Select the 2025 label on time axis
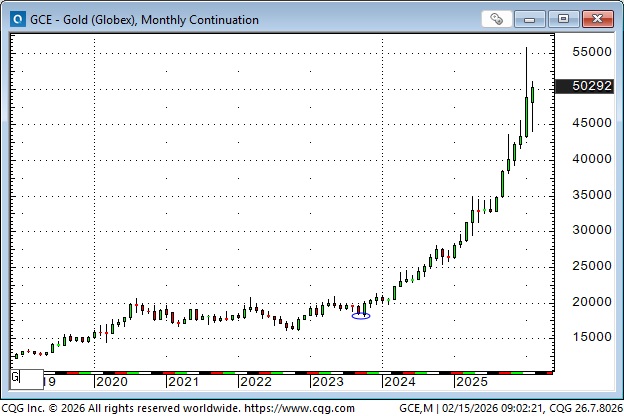Screen dimensions: 624x416 [471, 381]
